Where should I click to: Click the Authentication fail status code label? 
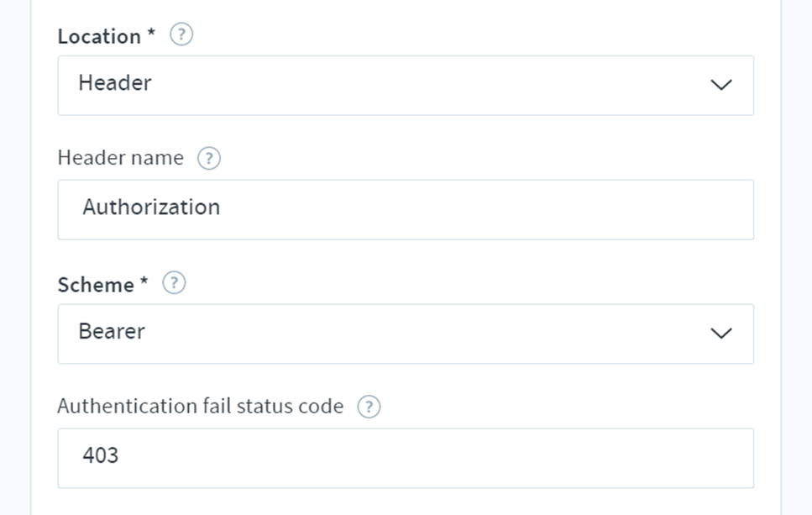click(x=201, y=406)
